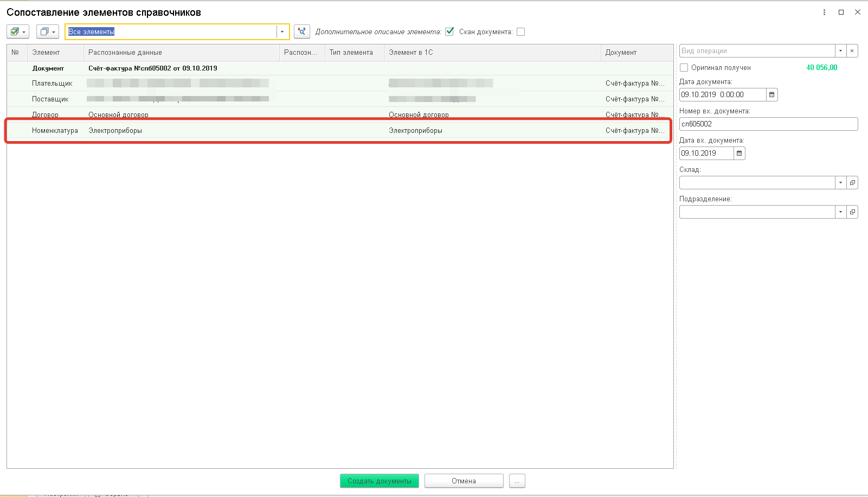Expand the Склад dropdown arrow
Viewport: 868px width, 497px height.
(841, 183)
